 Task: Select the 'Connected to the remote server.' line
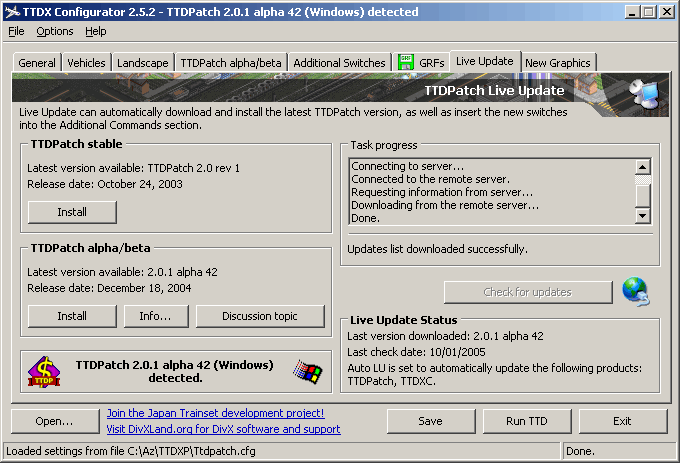[x=431, y=179]
